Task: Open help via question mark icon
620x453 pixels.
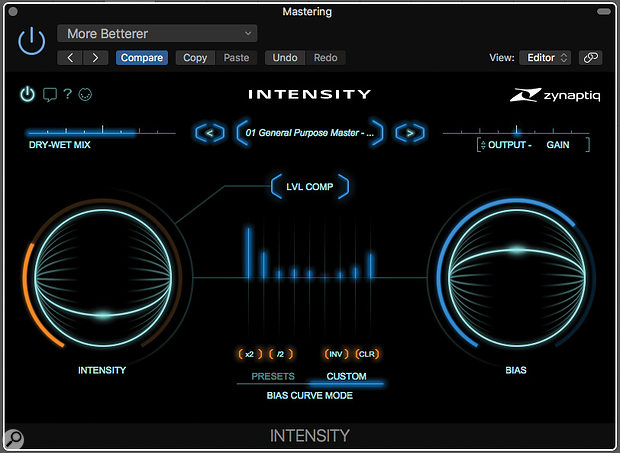Action: point(68,94)
